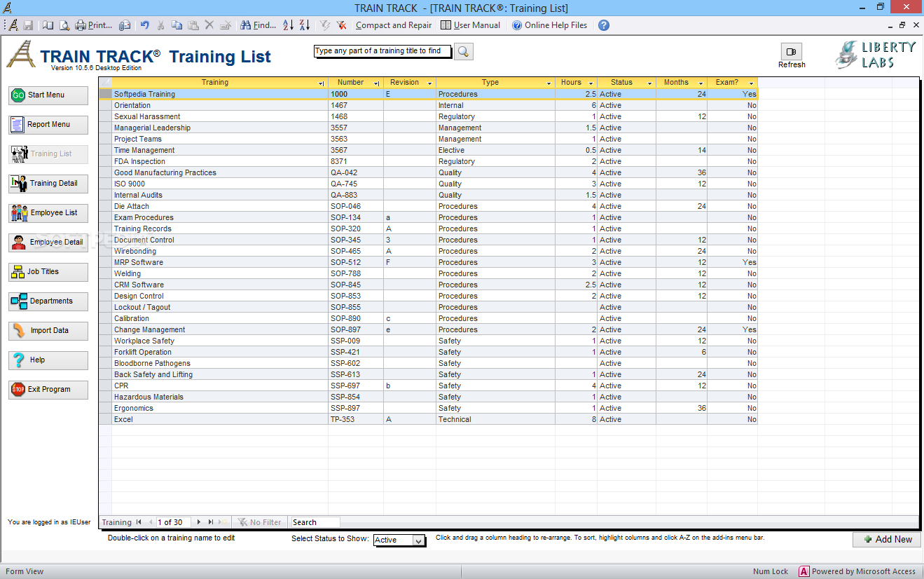
Task: Click the Help sidebar button
Action: click(x=48, y=360)
